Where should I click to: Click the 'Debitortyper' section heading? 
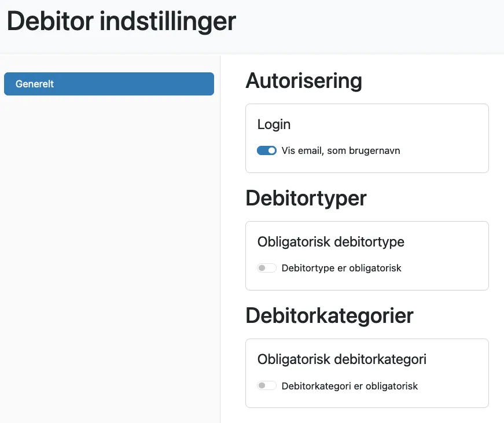tap(306, 198)
